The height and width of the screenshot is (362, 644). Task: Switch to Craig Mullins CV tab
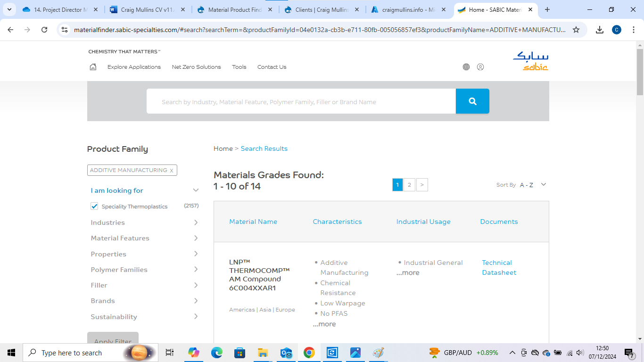[149, 9]
